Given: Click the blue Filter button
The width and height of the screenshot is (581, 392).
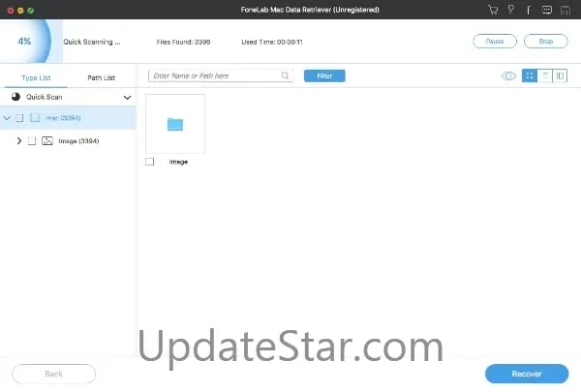Looking at the screenshot, I should click(324, 75).
